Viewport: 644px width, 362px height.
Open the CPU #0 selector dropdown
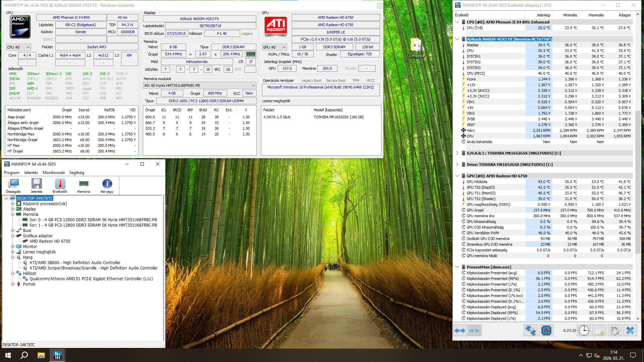coord(18,47)
